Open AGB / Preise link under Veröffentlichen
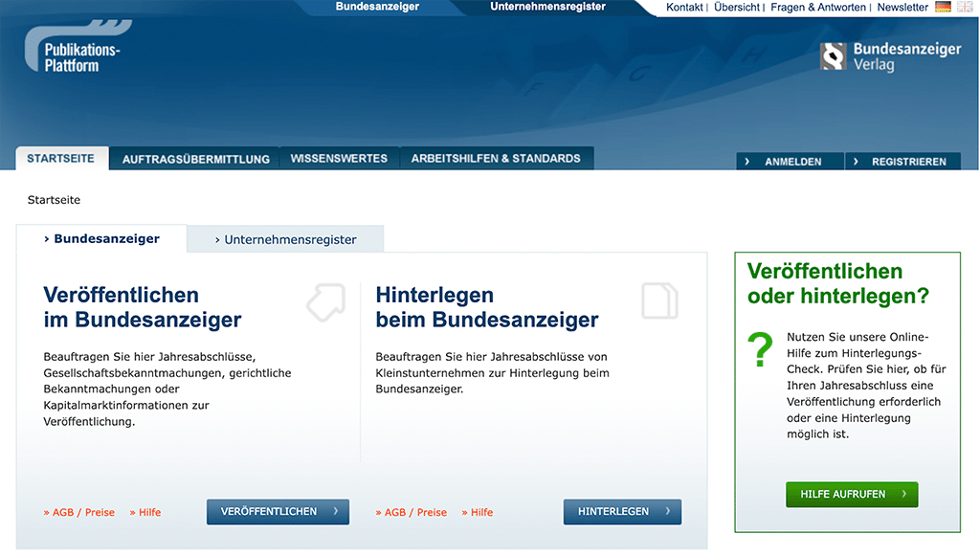The width and height of the screenshot is (980, 556). click(79, 512)
